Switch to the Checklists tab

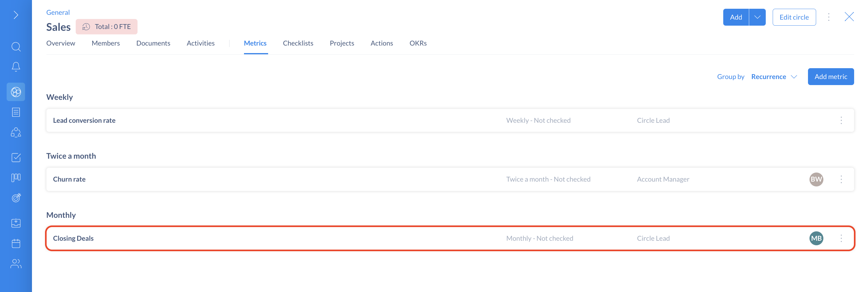point(298,43)
